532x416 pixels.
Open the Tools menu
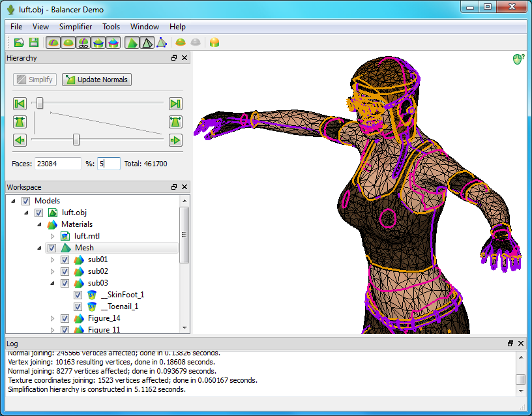click(111, 27)
